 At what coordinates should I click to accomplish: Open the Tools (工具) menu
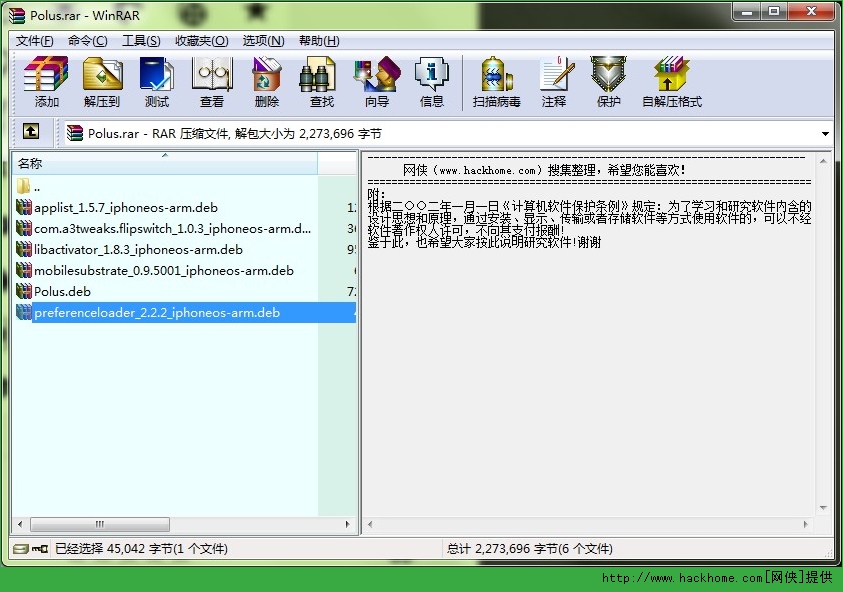pyautogui.click(x=141, y=41)
